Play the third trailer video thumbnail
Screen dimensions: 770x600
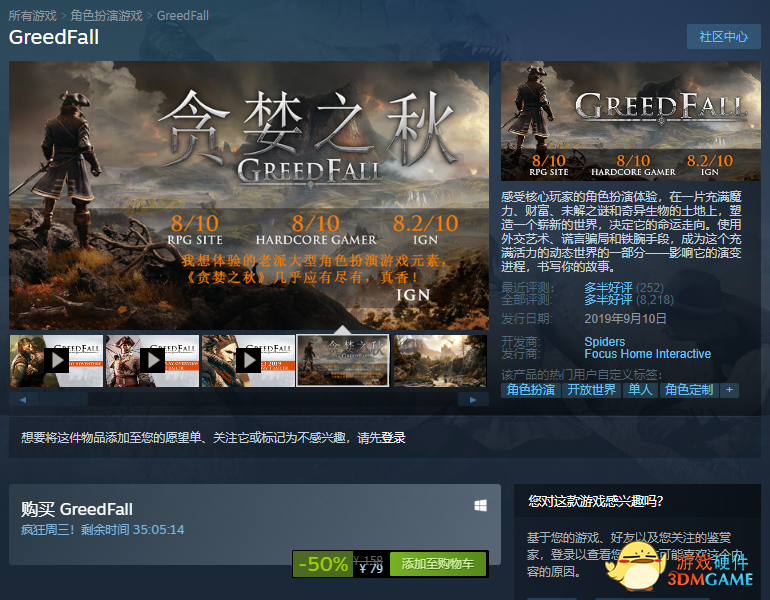tap(248, 360)
